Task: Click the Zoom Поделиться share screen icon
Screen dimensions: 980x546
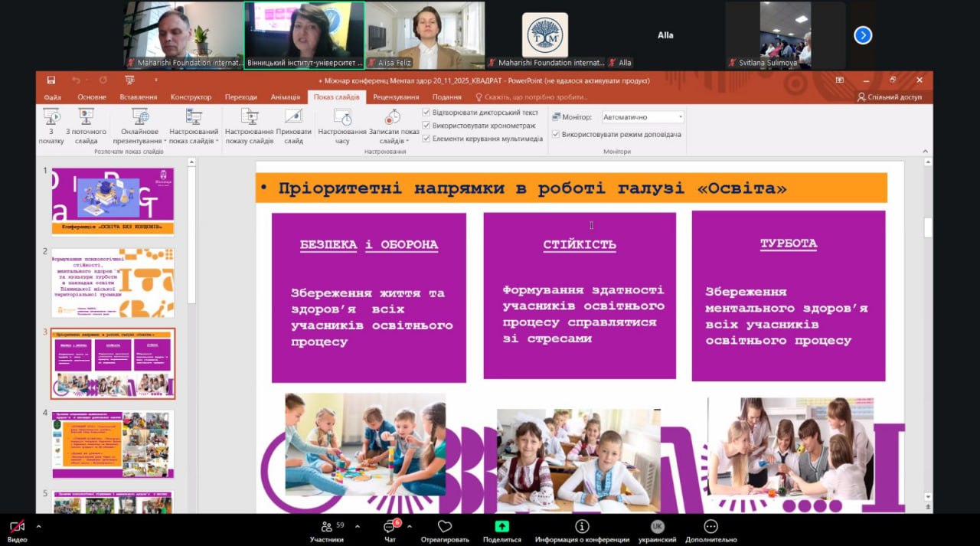Action: tap(501, 527)
